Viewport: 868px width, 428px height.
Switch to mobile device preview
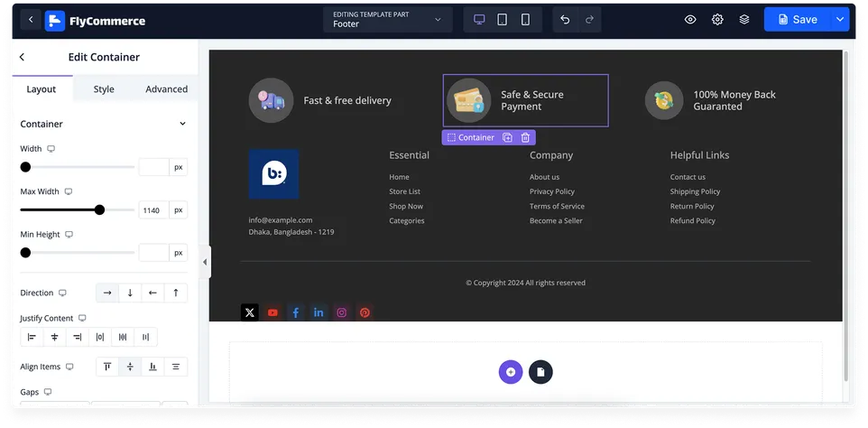[525, 19]
